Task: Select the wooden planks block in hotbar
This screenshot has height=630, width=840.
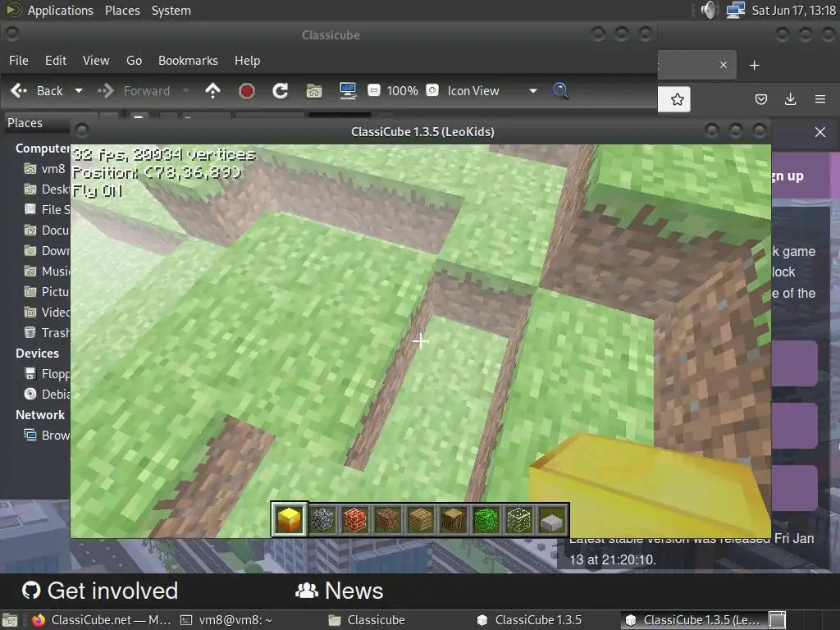Action: 421,519
